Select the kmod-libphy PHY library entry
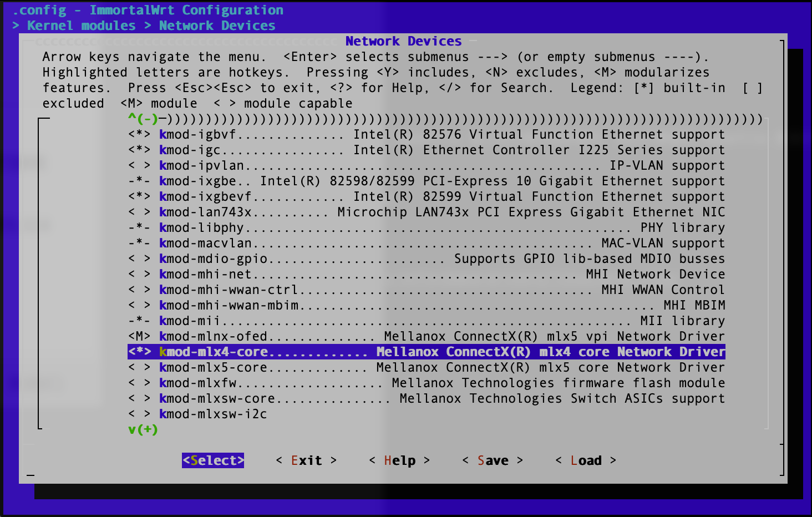Image resolution: width=812 pixels, height=517 pixels. (x=427, y=227)
